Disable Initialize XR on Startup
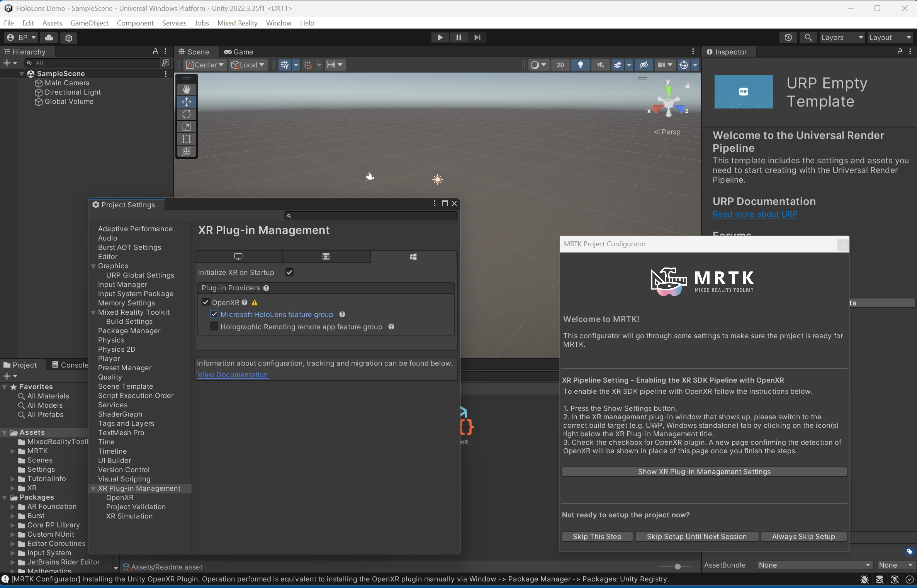The height and width of the screenshot is (588, 917). (289, 272)
